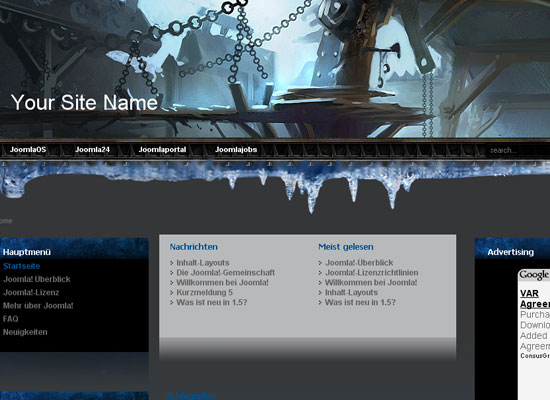
Task: Open the JoomlaOS menu item
Action: [28, 149]
